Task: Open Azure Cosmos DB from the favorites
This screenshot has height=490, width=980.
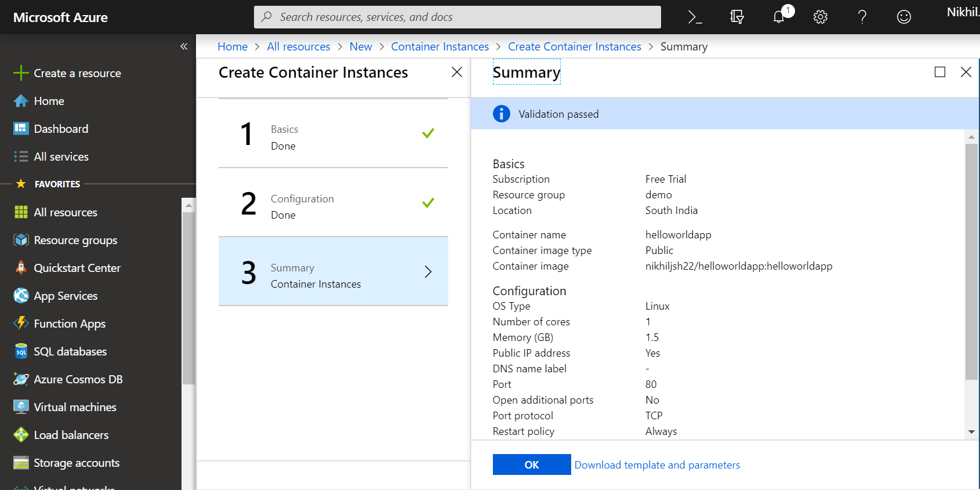Action: coord(78,379)
